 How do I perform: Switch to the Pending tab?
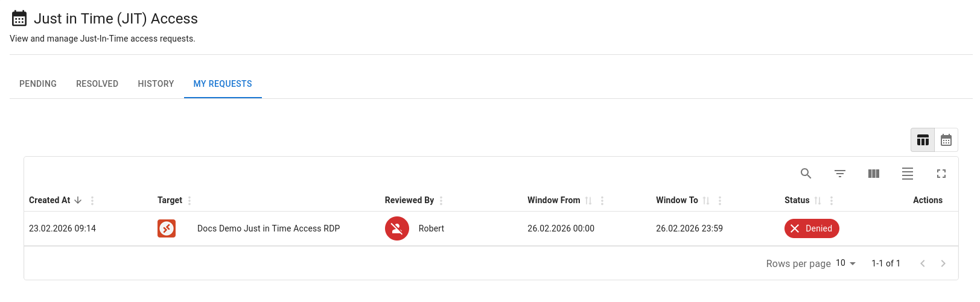(38, 84)
